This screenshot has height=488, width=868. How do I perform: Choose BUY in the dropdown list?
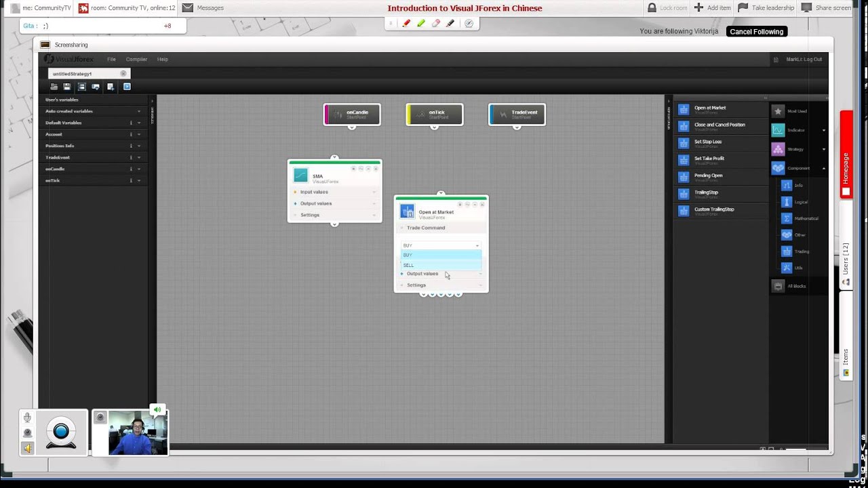coord(441,255)
